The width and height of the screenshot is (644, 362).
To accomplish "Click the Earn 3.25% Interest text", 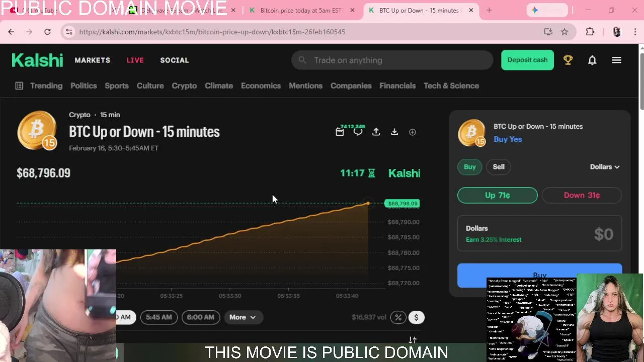I will [x=494, y=240].
